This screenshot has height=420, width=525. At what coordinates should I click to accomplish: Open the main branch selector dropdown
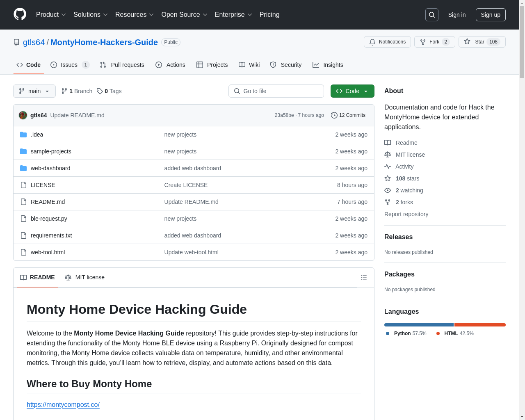34,91
